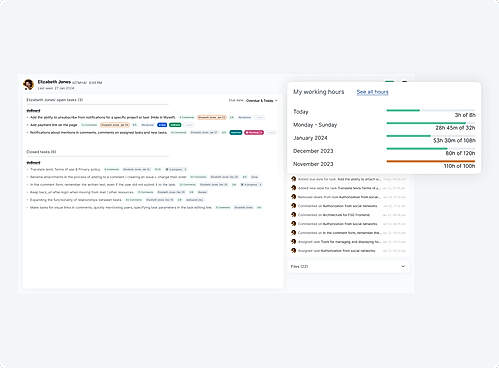
Task: Click activity 'Commented on Architecture for PSD Frontend'
Action: [x=334, y=215]
